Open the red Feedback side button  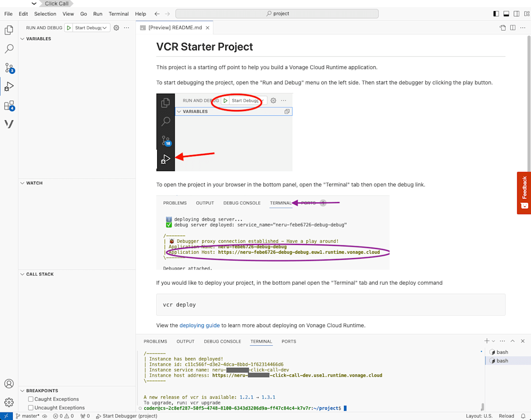pyautogui.click(x=524, y=193)
